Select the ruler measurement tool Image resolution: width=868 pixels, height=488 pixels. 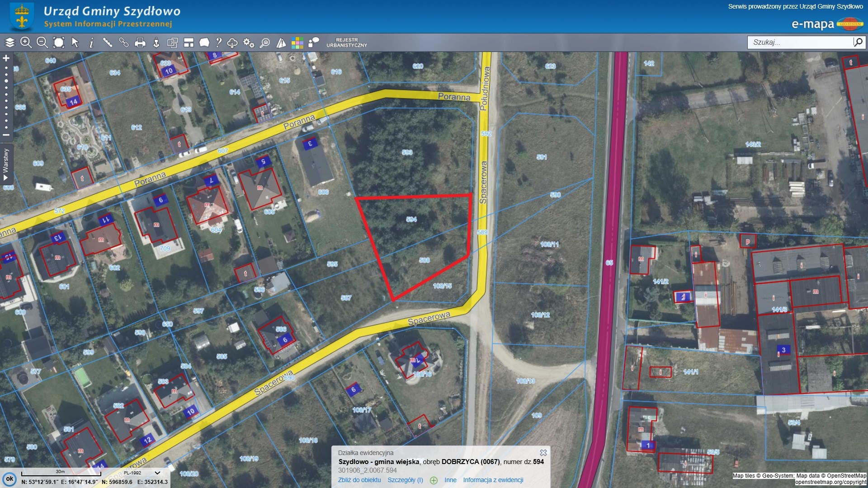(x=108, y=42)
